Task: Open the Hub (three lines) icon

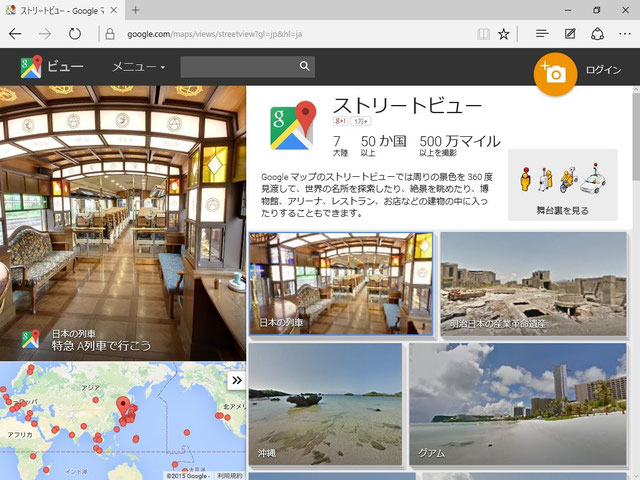Action: (x=542, y=33)
